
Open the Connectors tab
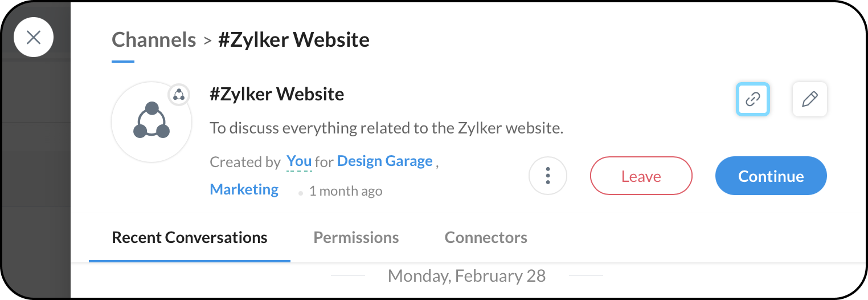[486, 237]
